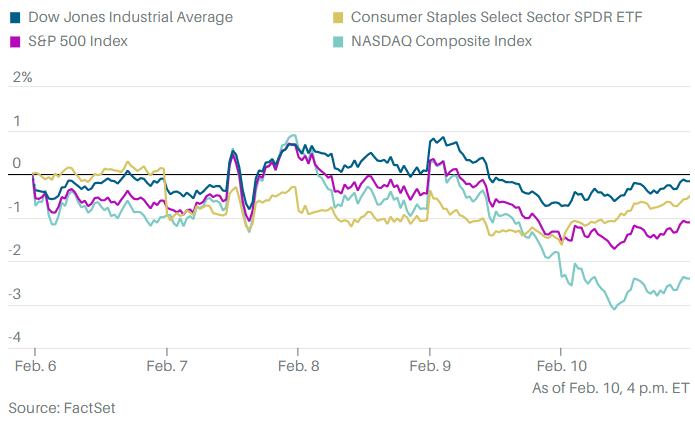Click the dark blue Dow Jones legend swatch
Viewport: 695px width, 426px height.
tap(15, 17)
